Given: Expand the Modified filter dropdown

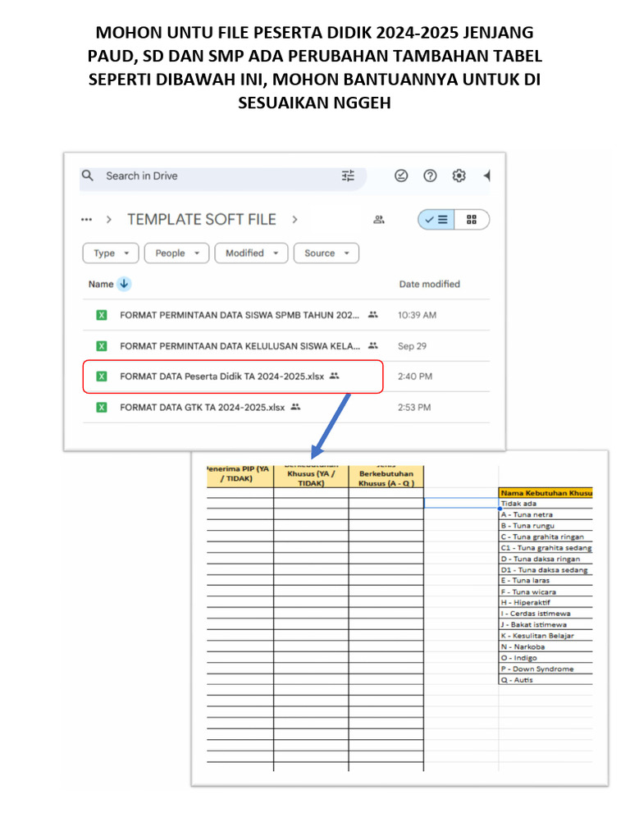Looking at the screenshot, I should tap(251, 253).
